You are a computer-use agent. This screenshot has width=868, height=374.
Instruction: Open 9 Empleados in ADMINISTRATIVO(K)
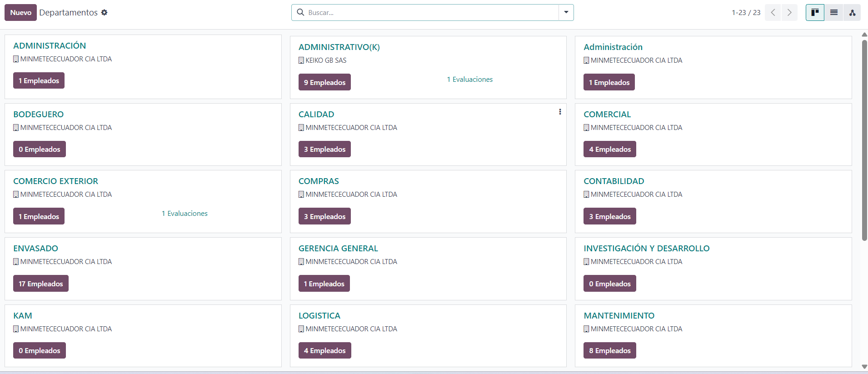click(324, 82)
